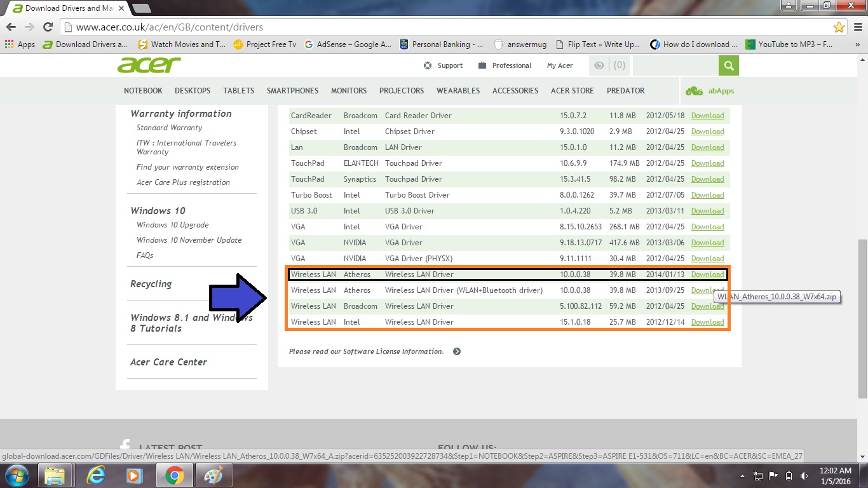
Task: Download Atheros Wireless LAN Driver dated 2014/01/13
Action: coord(707,274)
